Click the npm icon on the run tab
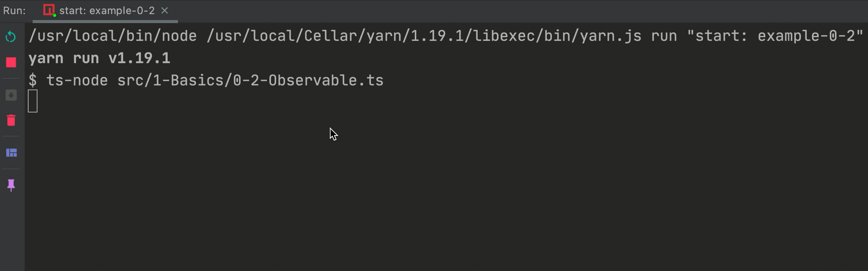This screenshot has width=868, height=271. pyautogui.click(x=49, y=10)
